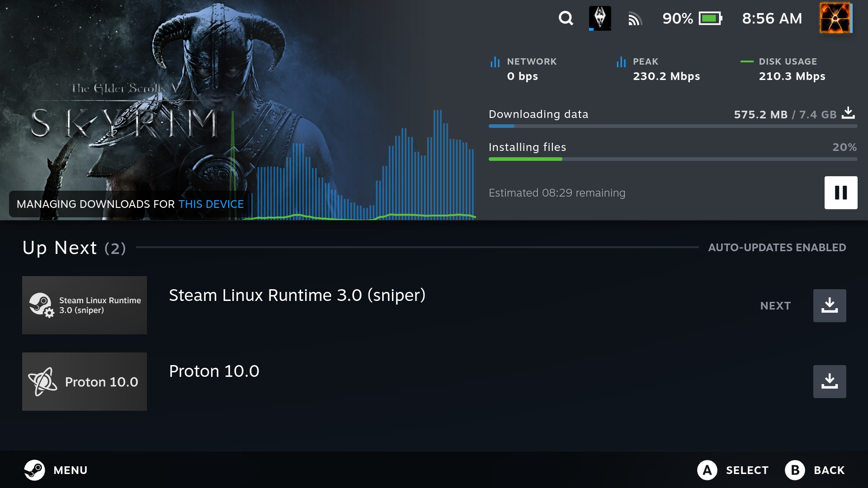
Task: Click the 90% battery percentage
Action: (x=678, y=19)
